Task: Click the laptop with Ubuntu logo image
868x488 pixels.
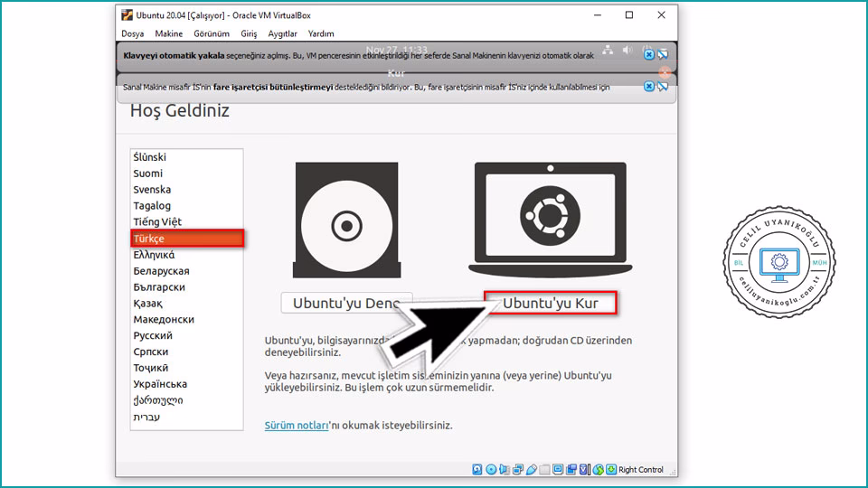Action: 551,220
